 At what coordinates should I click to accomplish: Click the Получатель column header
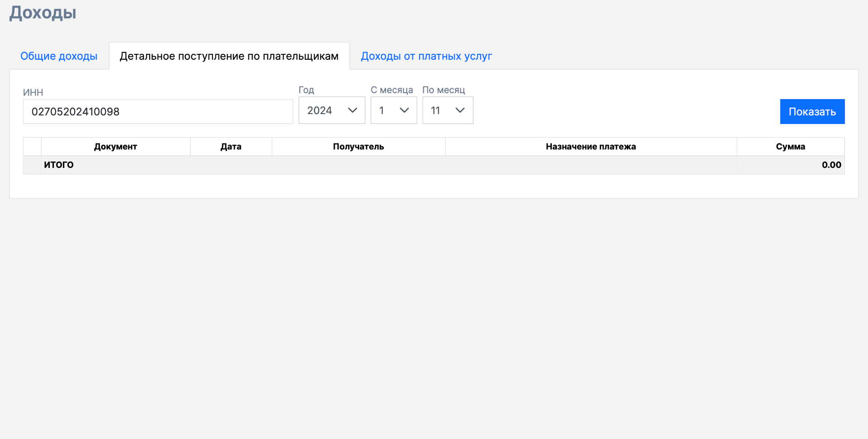[x=358, y=147]
